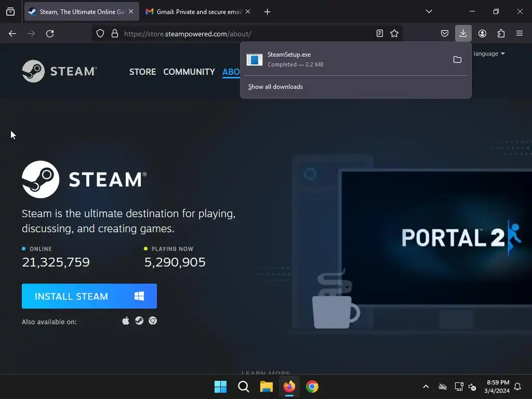This screenshot has width=532, height=399.
Task: Close the Gmail tab
Action: tap(248, 11)
